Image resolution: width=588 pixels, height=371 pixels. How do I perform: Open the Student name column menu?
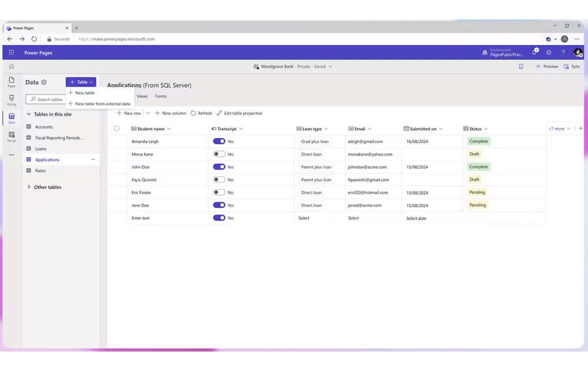(x=169, y=129)
